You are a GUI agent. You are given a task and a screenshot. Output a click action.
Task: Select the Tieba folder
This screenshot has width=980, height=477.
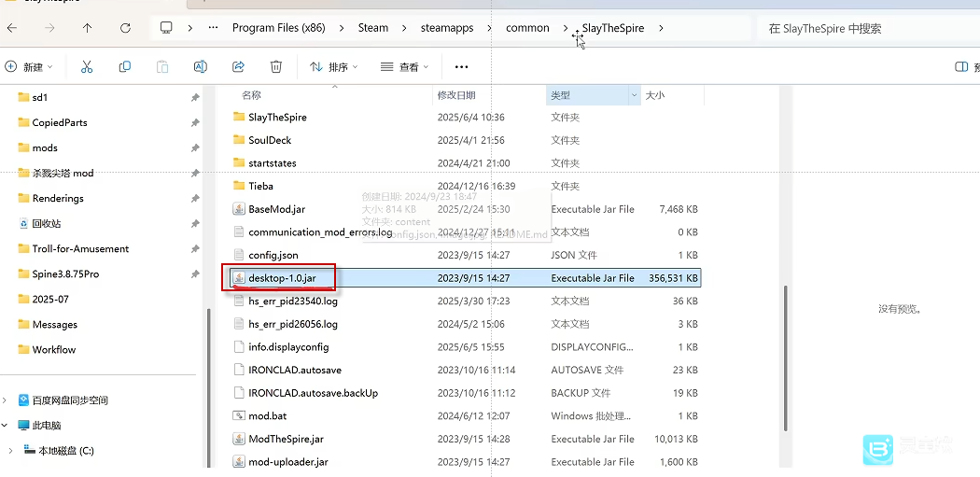[260, 186]
